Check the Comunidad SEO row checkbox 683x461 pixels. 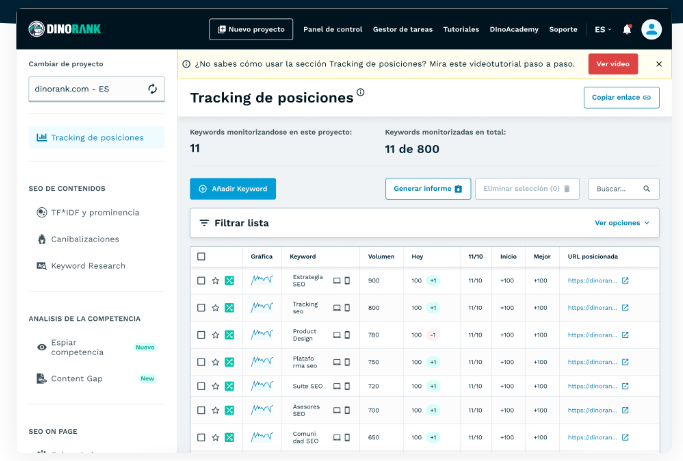(x=201, y=437)
